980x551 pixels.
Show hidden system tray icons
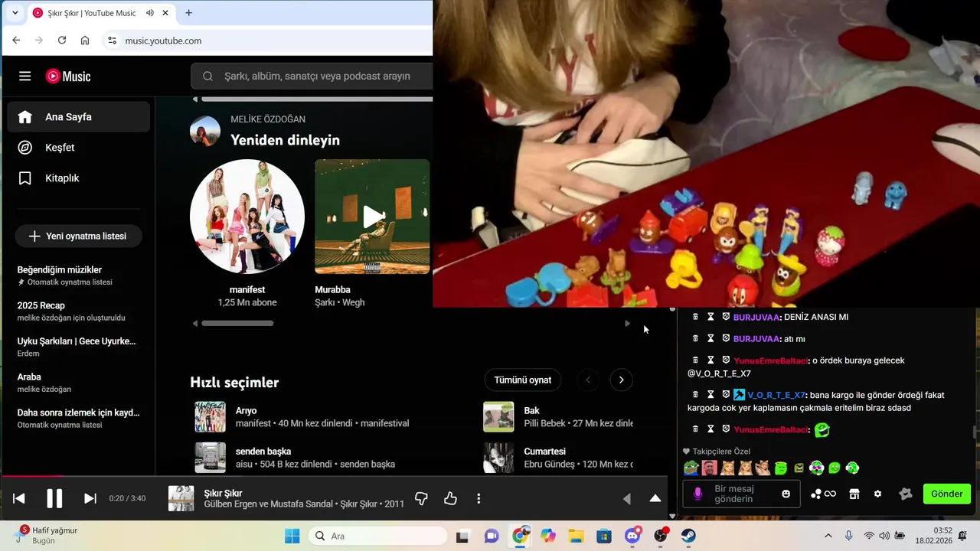coord(828,536)
